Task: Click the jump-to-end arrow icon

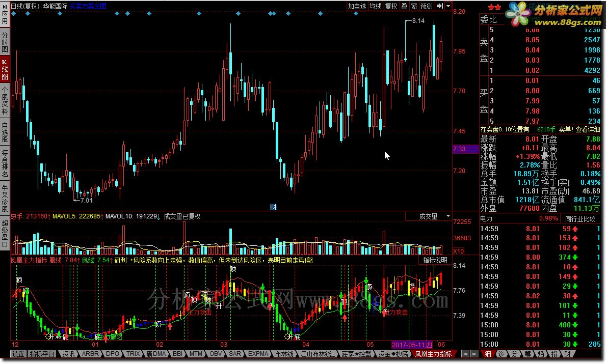Action: pyautogui.click(x=439, y=6)
